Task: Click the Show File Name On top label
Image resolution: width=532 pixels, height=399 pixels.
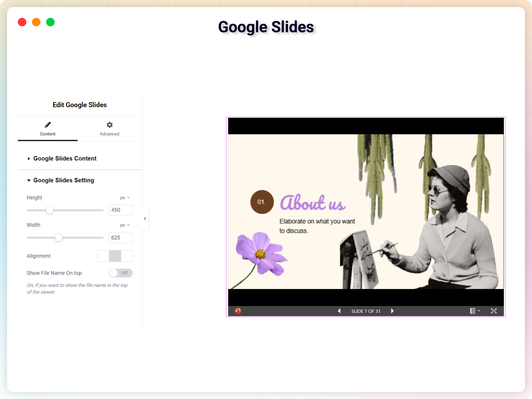Action: (54, 273)
